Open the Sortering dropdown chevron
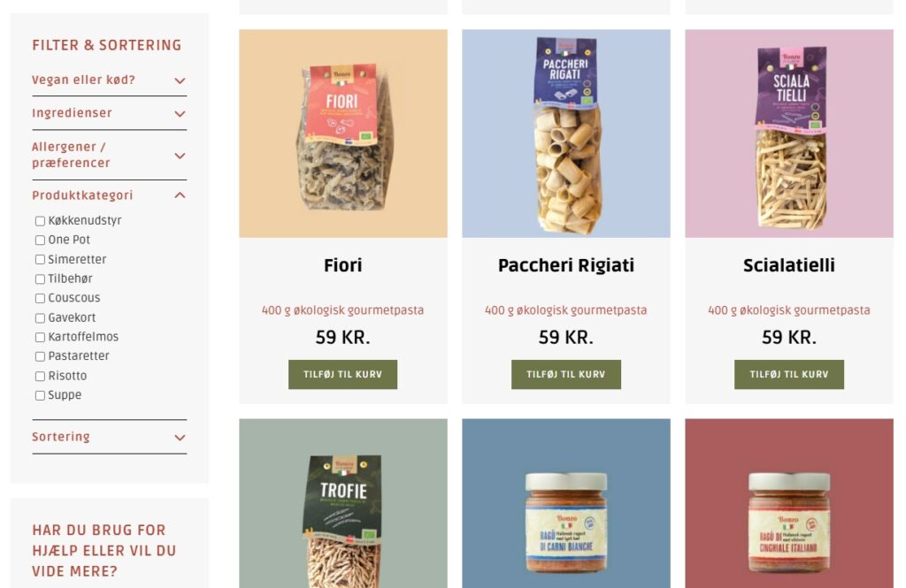The width and height of the screenshot is (906, 588). (x=180, y=438)
